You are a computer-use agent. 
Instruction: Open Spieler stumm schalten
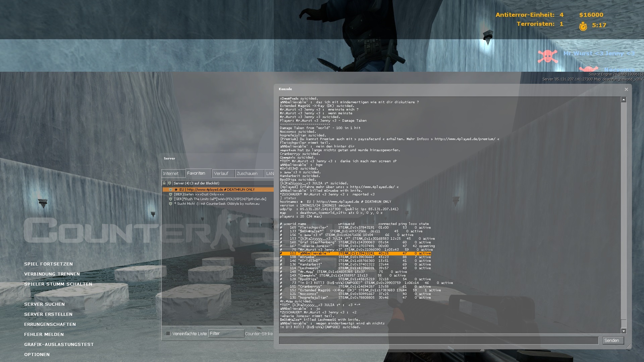[58, 284]
